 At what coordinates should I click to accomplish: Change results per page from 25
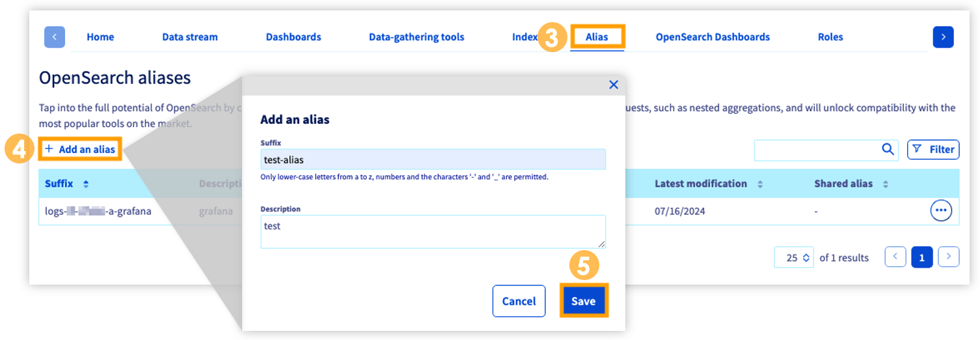pos(794,257)
